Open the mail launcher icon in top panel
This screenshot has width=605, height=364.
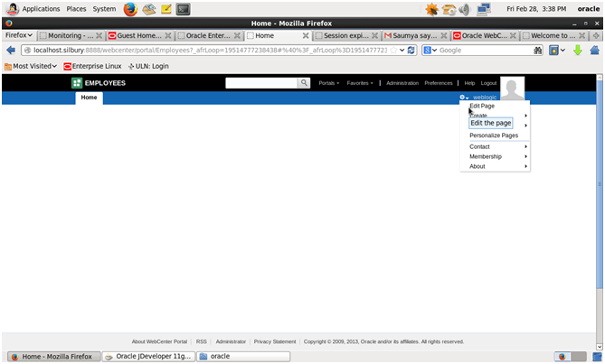[149, 9]
